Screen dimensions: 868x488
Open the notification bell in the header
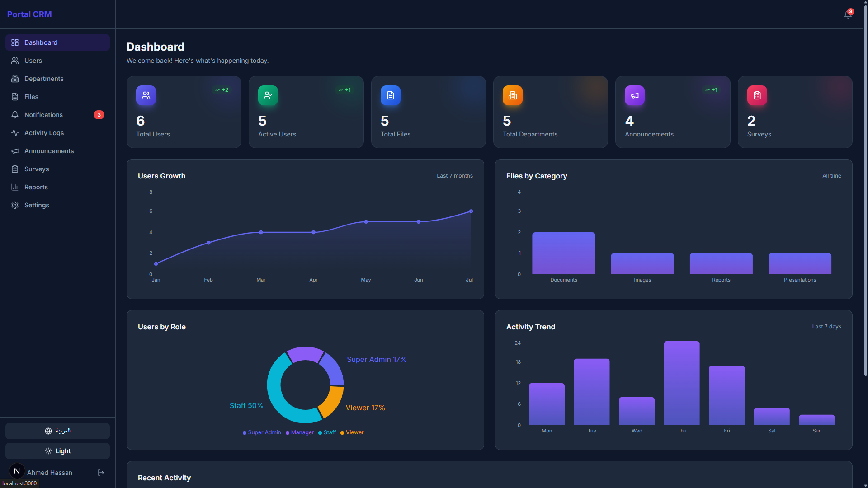pyautogui.click(x=848, y=14)
